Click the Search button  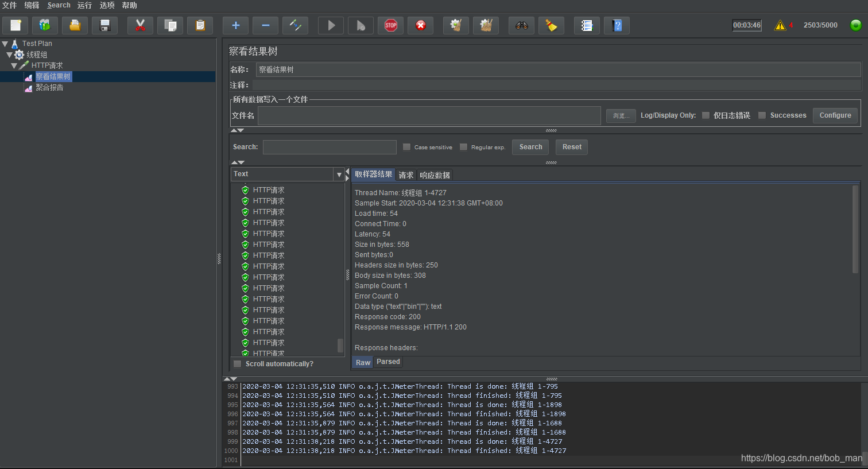click(530, 147)
